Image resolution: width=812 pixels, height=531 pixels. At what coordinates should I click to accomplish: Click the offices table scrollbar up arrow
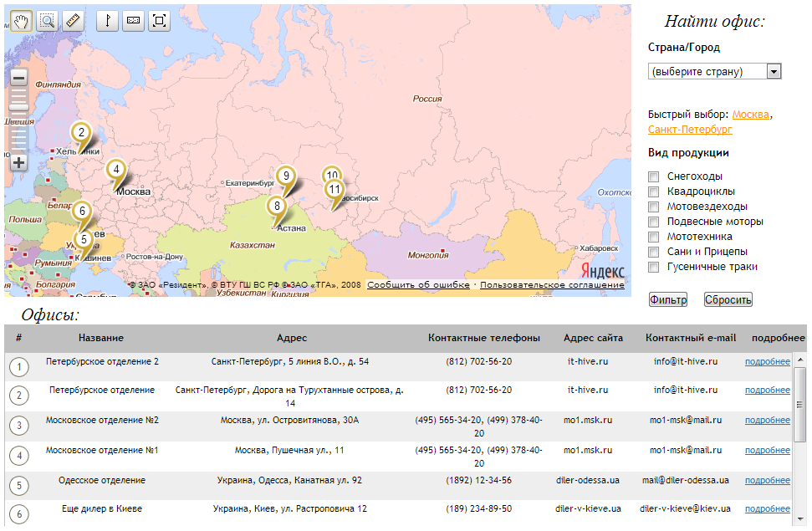[800, 360]
